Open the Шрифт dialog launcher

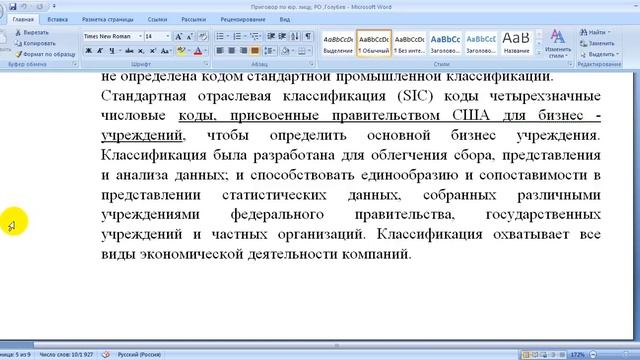pyautogui.click(x=206, y=64)
